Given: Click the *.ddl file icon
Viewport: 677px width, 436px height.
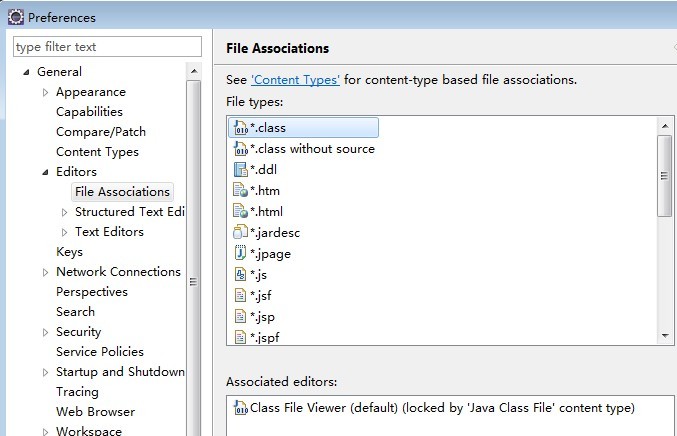Looking at the screenshot, I should click(x=240, y=170).
